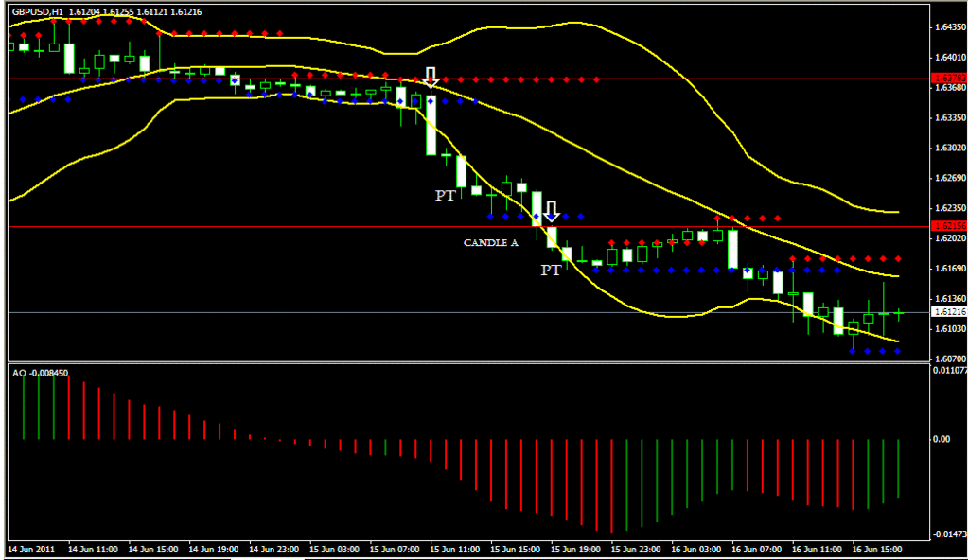Click the 15 Jun 03:00 time label
This screenshot has width=968, height=560.
point(334,549)
